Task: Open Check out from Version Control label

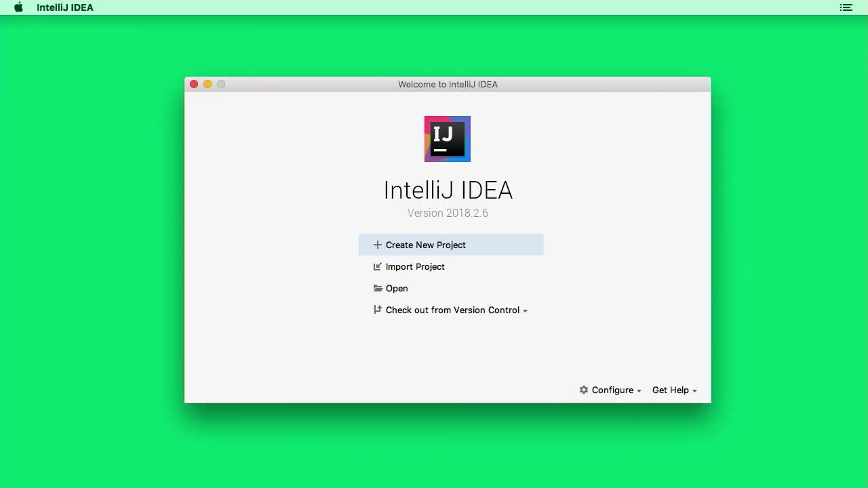Action: pos(452,310)
